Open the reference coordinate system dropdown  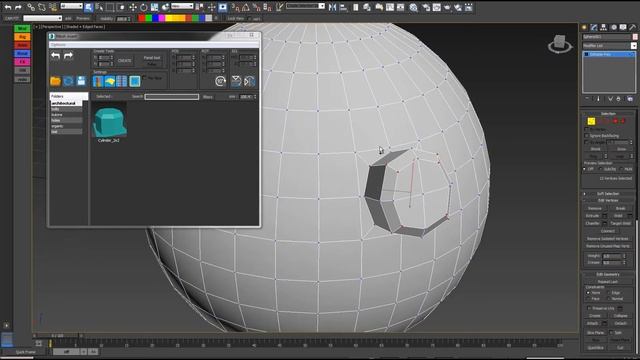click(182, 6)
